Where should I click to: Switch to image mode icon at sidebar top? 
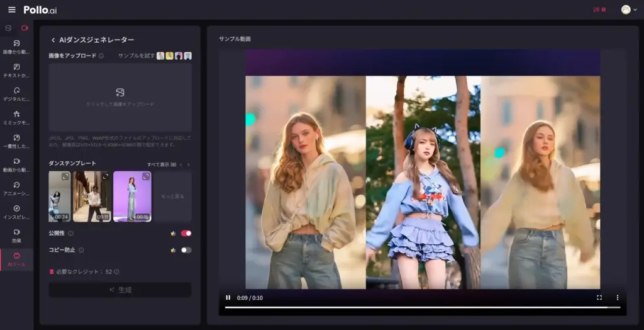(8, 28)
